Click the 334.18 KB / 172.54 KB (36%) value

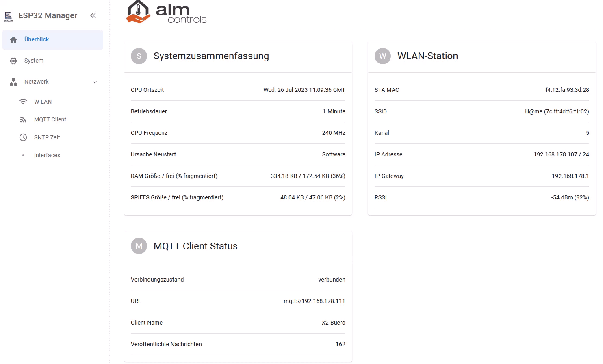point(308,176)
